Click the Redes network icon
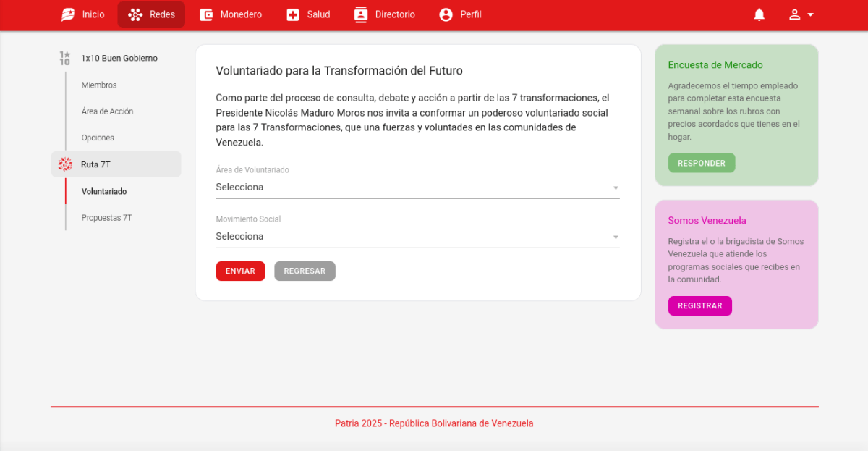The width and height of the screenshot is (868, 451). [x=135, y=14]
